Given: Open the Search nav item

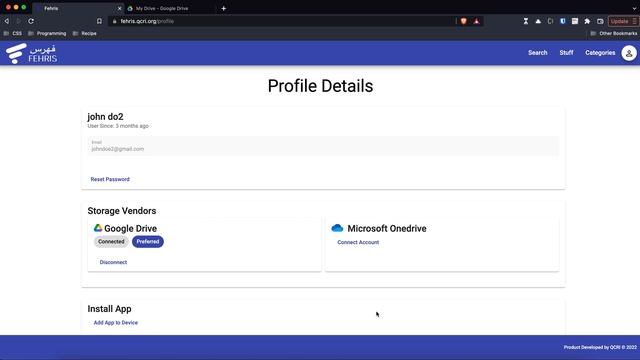Looking at the screenshot, I should pos(538,53).
